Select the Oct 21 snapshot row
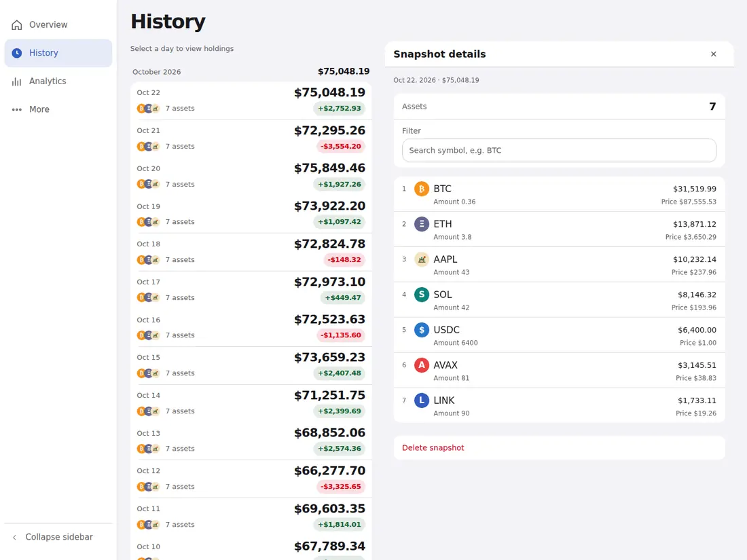Screen dimensions: 747x560 (251, 138)
